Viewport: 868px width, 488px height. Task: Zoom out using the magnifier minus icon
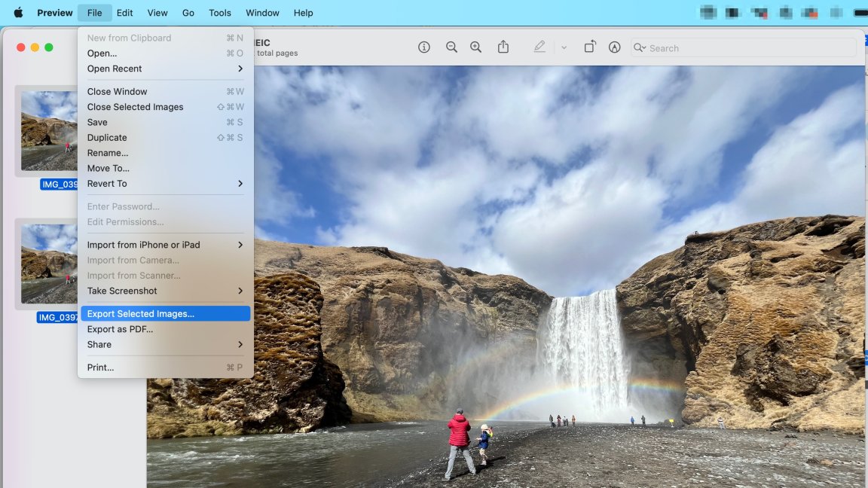[451, 47]
